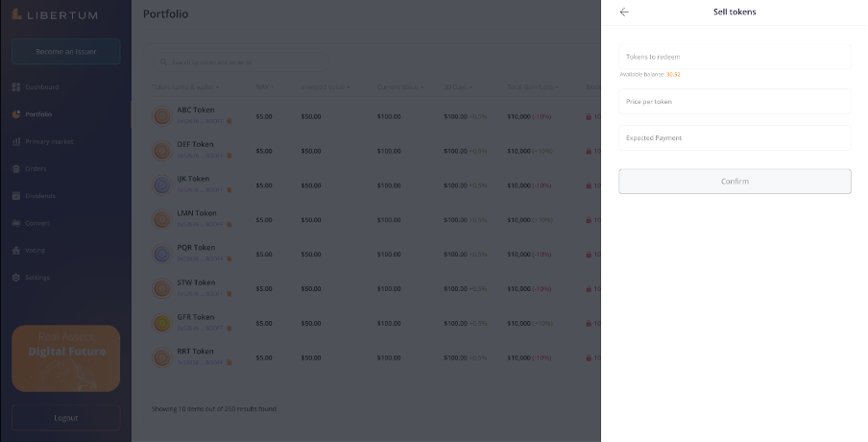This screenshot has height=442, width=868.
Task: Click the search magnifier icon
Action: (162, 62)
